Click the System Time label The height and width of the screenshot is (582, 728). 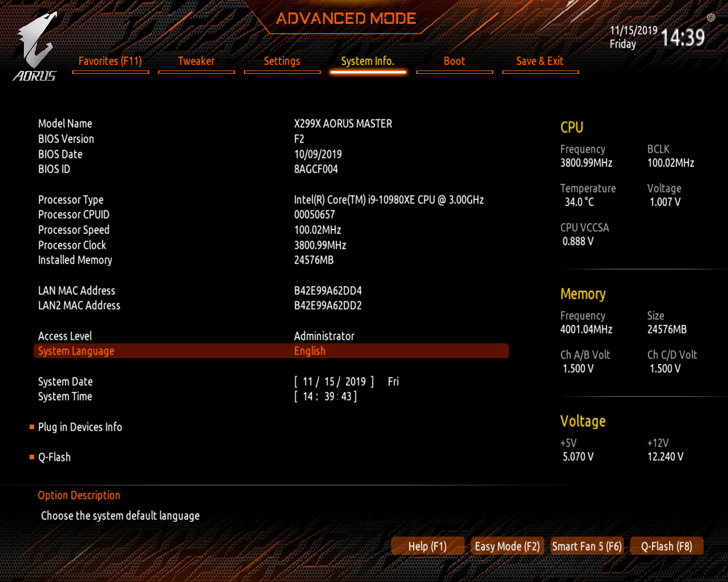click(x=65, y=396)
